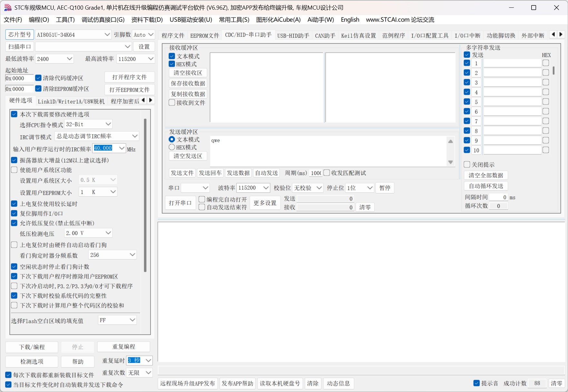Click 下载/编程 button
568x392 pixels.
coord(32,347)
